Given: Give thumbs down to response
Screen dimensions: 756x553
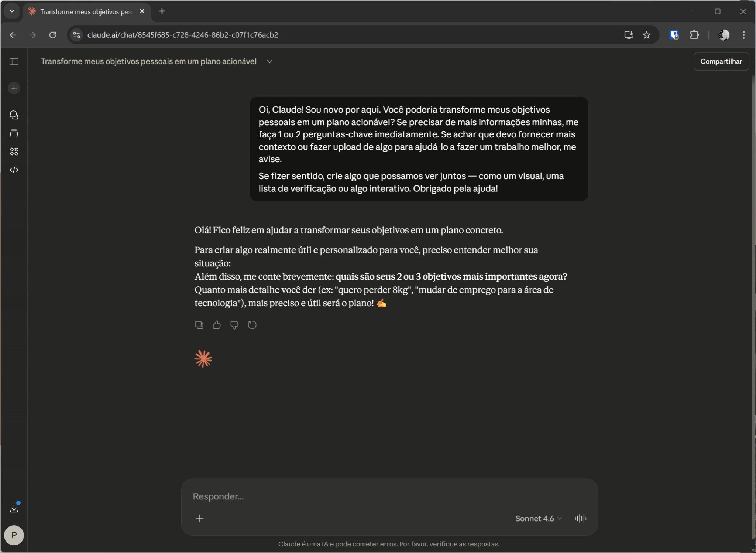Looking at the screenshot, I should point(234,325).
